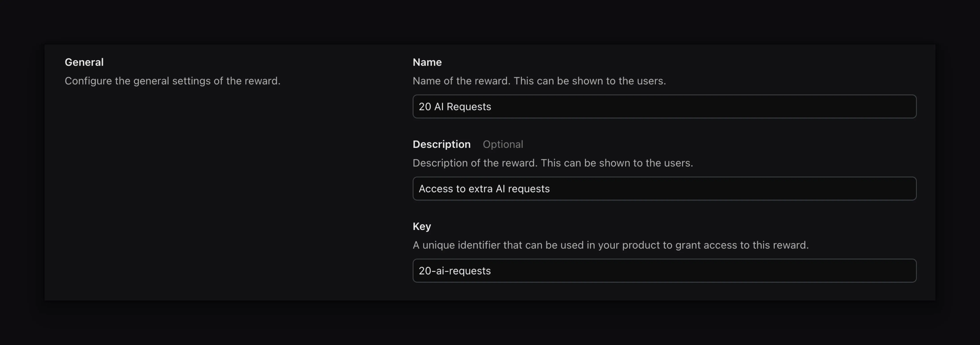Click the 'Name' field label
Screen dimensions: 980x345
[x=427, y=62]
